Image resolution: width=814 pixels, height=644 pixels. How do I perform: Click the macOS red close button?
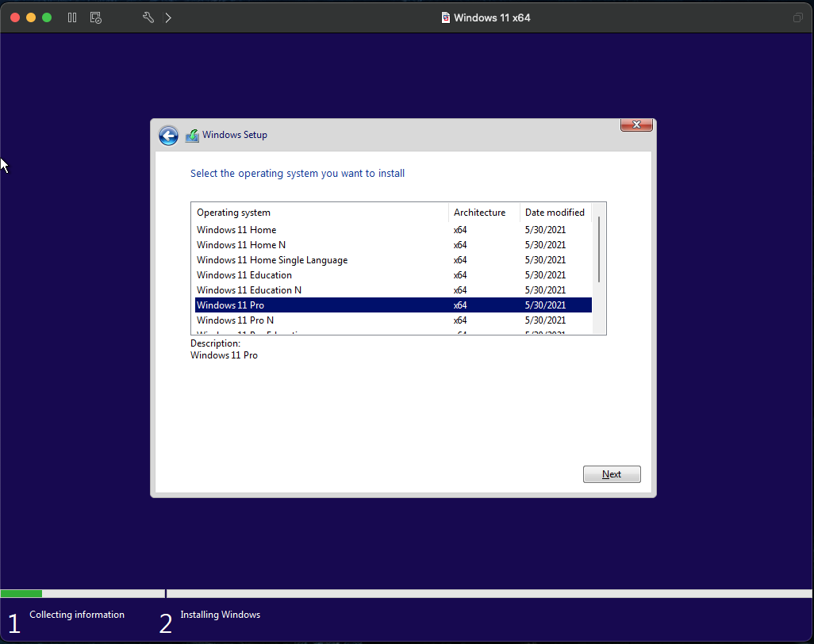pyautogui.click(x=15, y=17)
